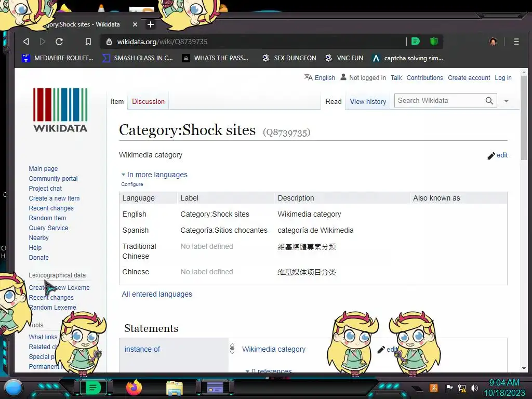Open a new browser tab
532x399 pixels.
(x=151, y=24)
